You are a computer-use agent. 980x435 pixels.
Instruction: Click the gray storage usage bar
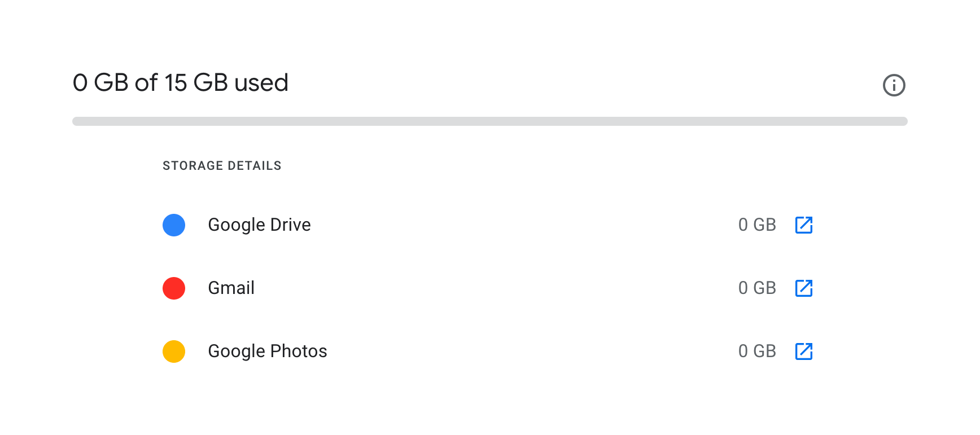pos(489,121)
